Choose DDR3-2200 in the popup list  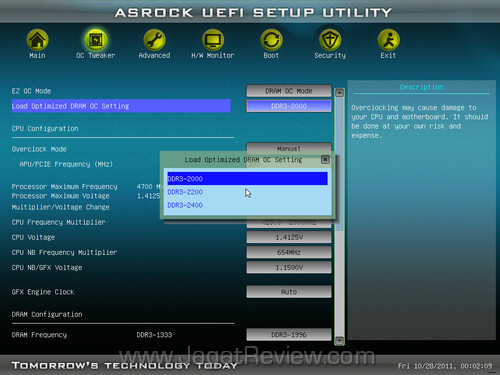[x=247, y=192]
